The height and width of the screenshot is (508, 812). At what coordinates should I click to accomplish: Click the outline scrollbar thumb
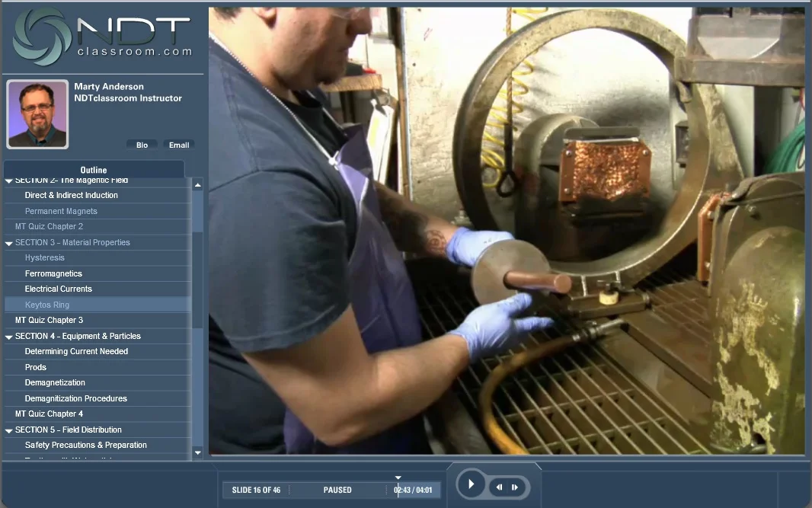[x=197, y=280]
